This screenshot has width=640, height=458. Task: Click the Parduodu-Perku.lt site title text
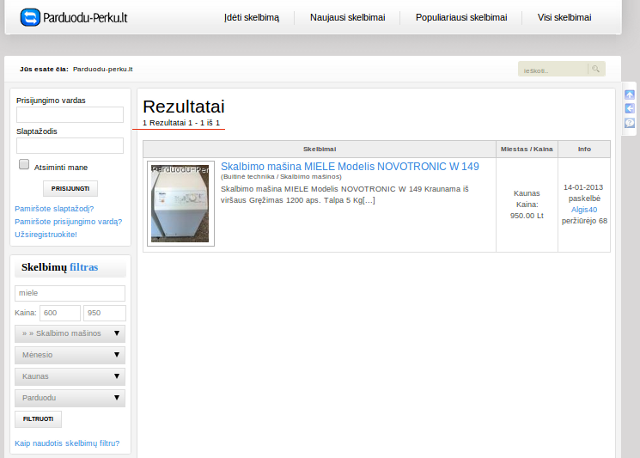point(85,18)
